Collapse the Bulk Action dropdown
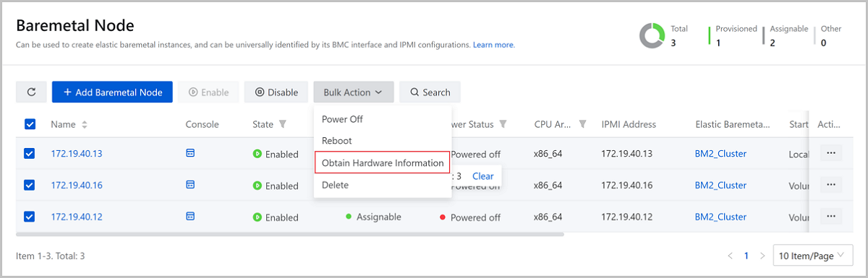The image size is (868, 278). [x=354, y=92]
